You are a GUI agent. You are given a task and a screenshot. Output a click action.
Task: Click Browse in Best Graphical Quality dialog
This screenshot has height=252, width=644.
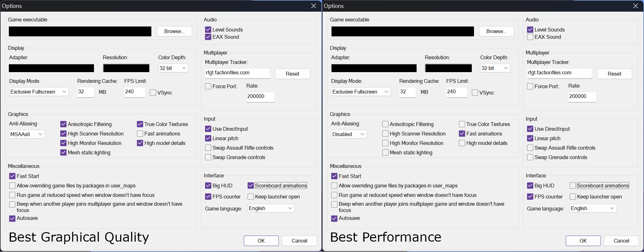pos(174,31)
